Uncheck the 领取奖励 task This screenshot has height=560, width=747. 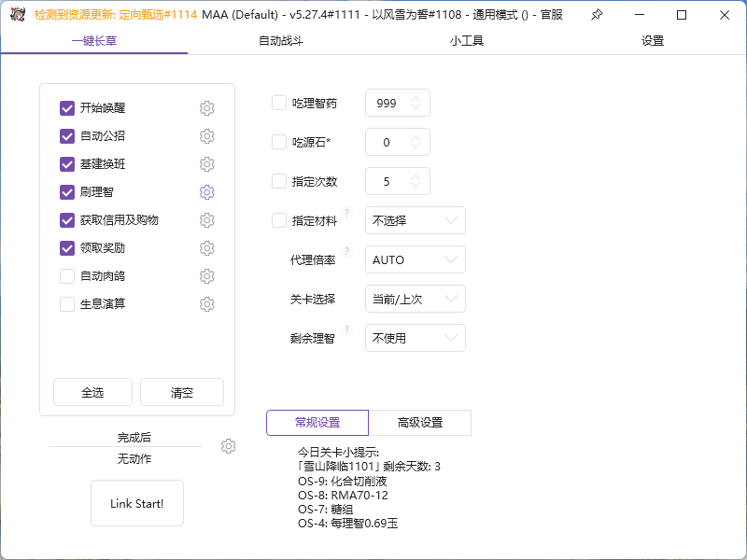67,248
